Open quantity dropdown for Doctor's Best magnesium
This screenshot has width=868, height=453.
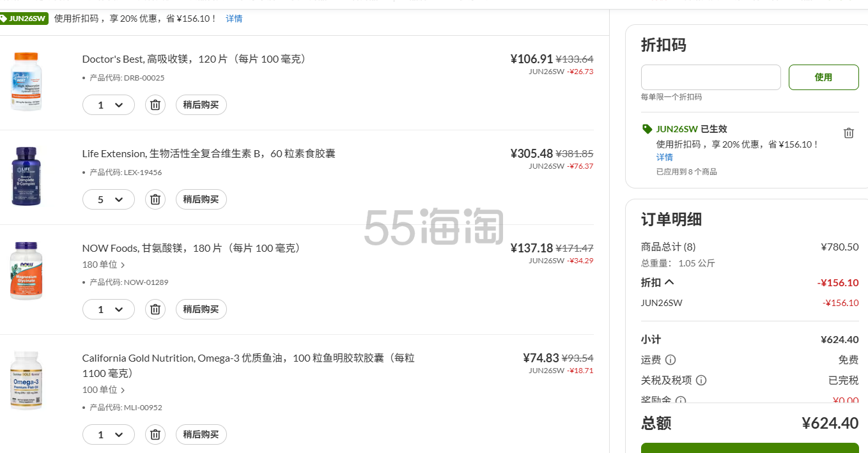(x=109, y=105)
